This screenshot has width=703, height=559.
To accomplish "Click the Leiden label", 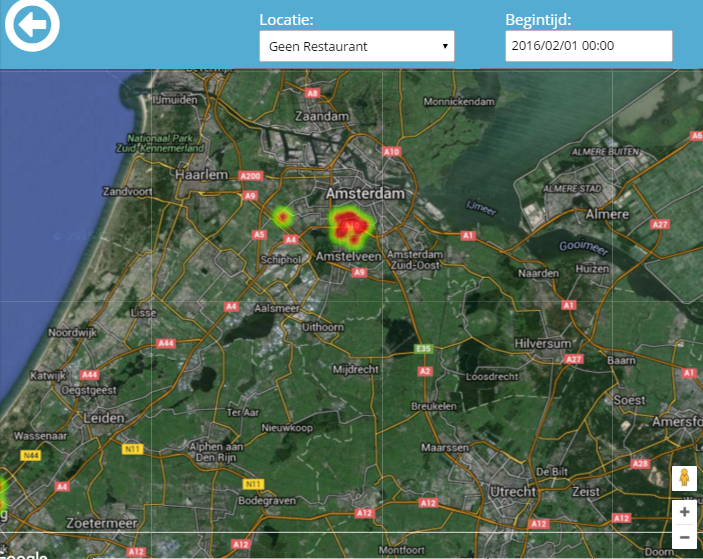I will 104,418.
